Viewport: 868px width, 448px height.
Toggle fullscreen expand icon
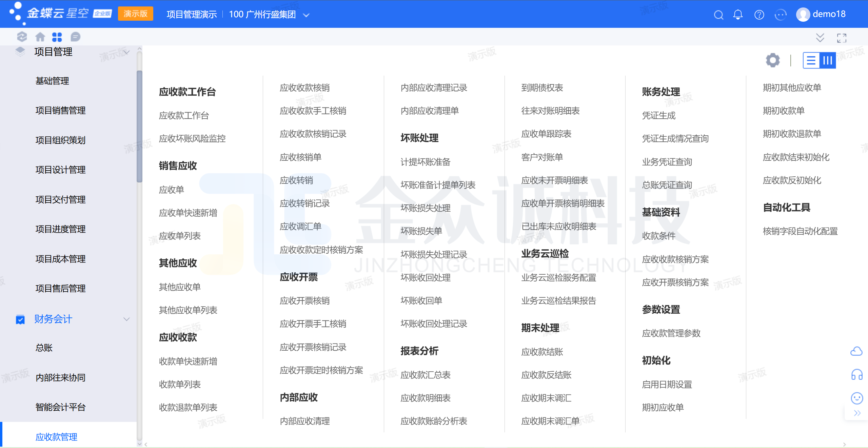click(842, 38)
